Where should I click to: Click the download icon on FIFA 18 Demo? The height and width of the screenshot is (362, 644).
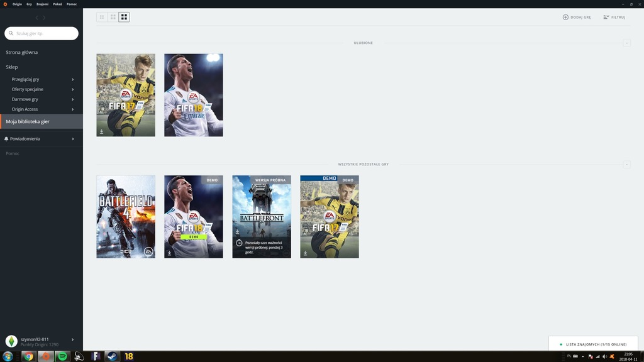pyautogui.click(x=169, y=253)
